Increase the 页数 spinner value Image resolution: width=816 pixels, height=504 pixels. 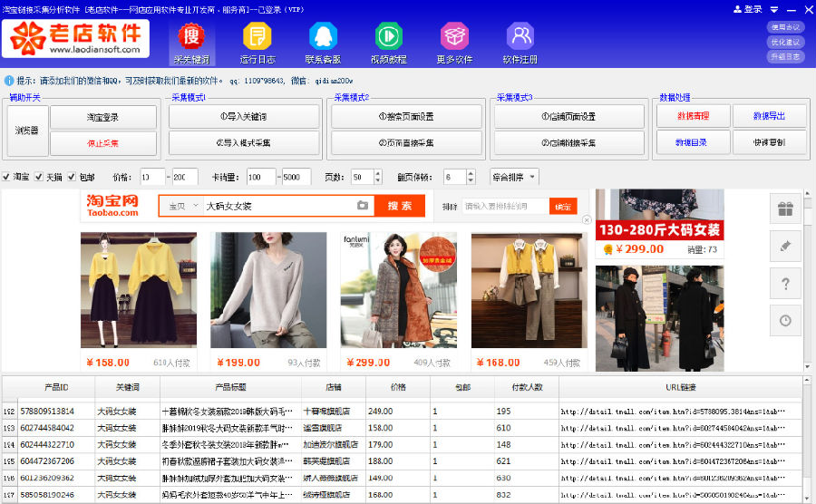(378, 173)
